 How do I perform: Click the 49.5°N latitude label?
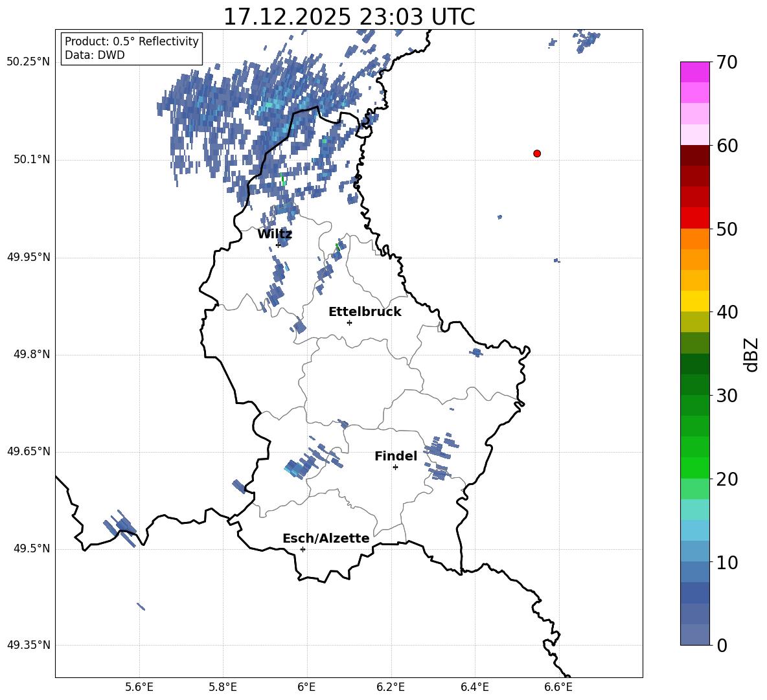click(32, 548)
